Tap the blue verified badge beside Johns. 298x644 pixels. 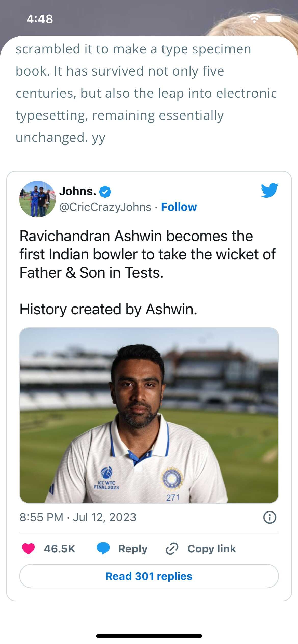105,192
